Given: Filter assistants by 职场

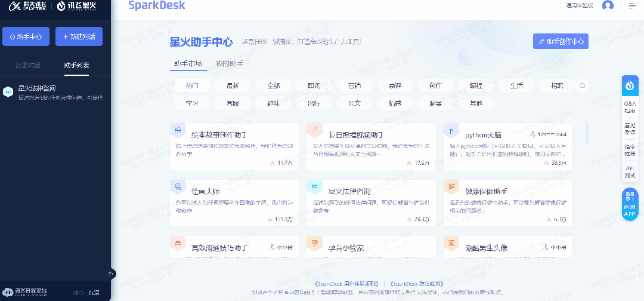Looking at the screenshot, I should 314,86.
